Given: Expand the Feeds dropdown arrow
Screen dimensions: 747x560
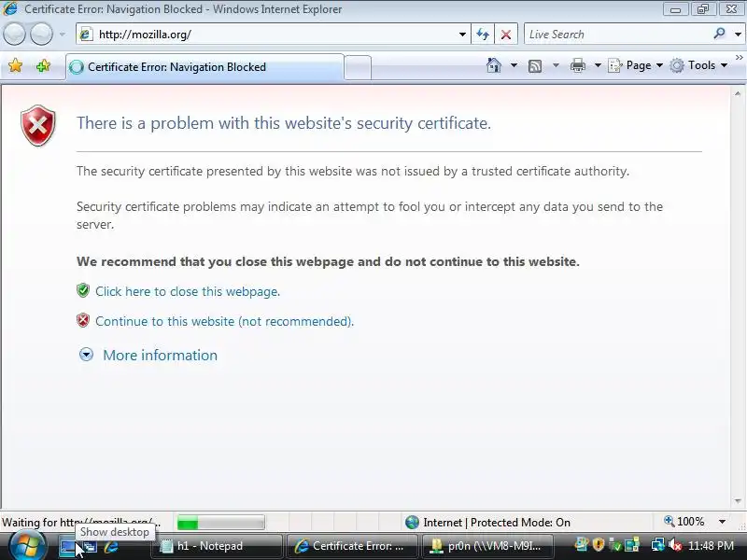Looking at the screenshot, I should (556, 65).
